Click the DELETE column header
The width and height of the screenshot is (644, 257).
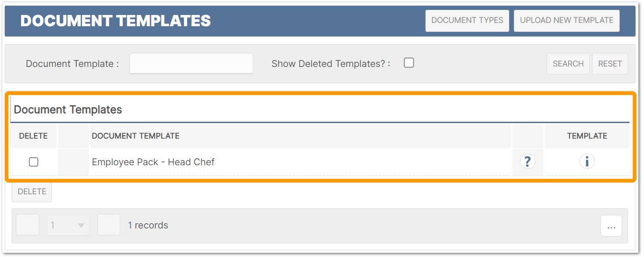click(x=33, y=136)
